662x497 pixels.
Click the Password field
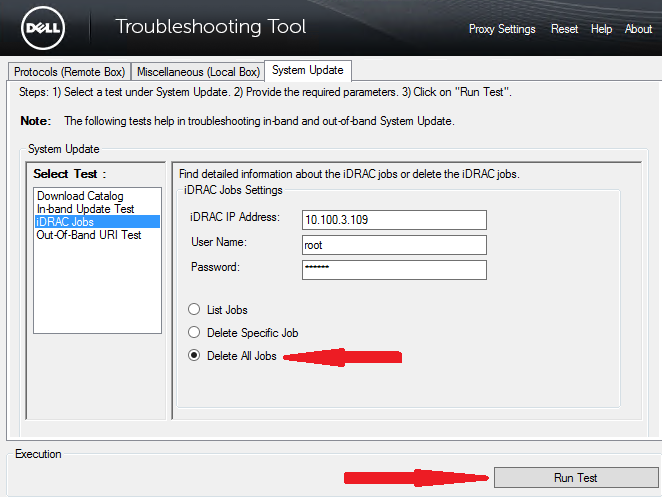[394, 270]
